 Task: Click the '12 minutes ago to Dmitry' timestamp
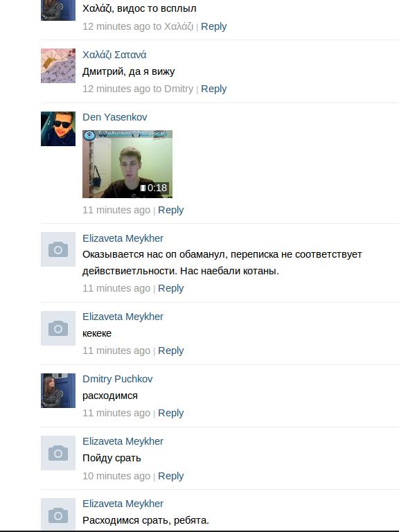click(x=138, y=89)
